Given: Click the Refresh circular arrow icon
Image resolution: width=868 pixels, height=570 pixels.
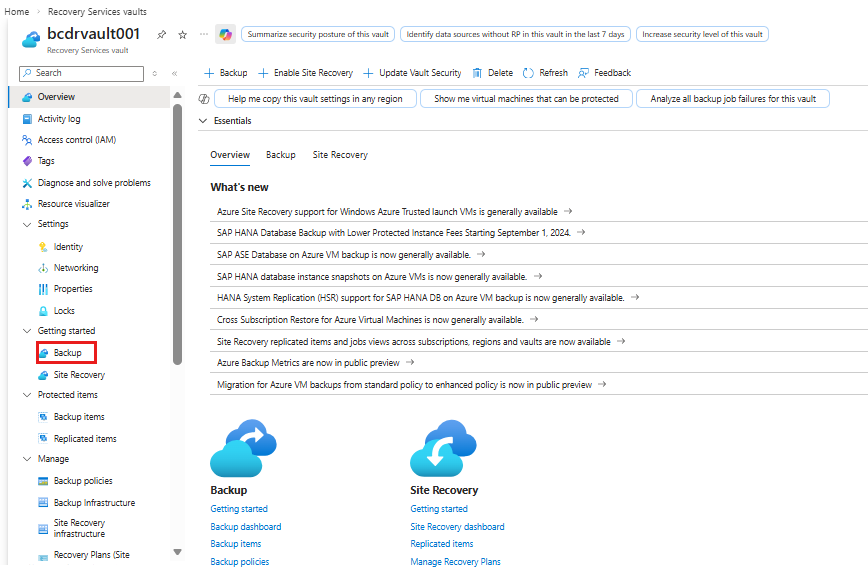Looking at the screenshot, I should tap(528, 73).
